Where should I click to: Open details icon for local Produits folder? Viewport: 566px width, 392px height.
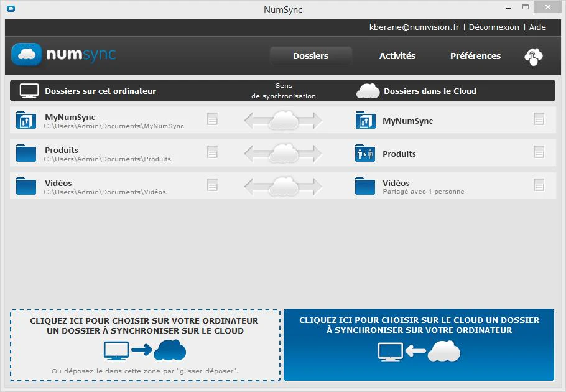tap(212, 152)
